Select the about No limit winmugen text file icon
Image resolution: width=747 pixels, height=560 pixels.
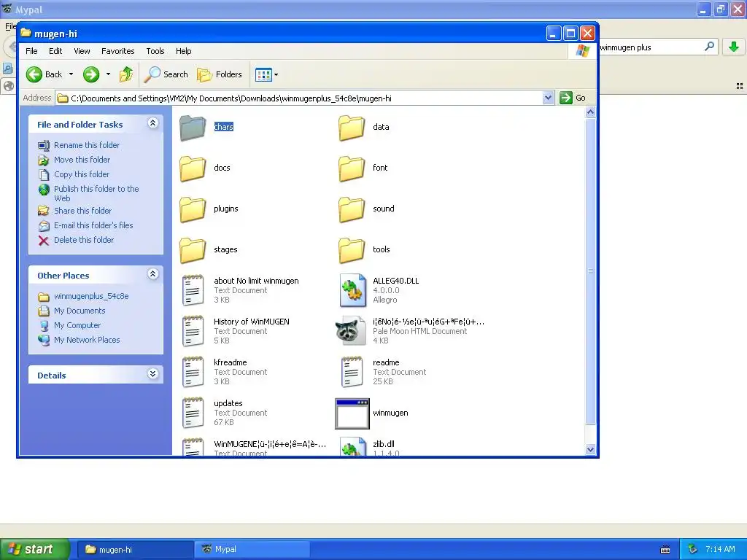(x=193, y=290)
